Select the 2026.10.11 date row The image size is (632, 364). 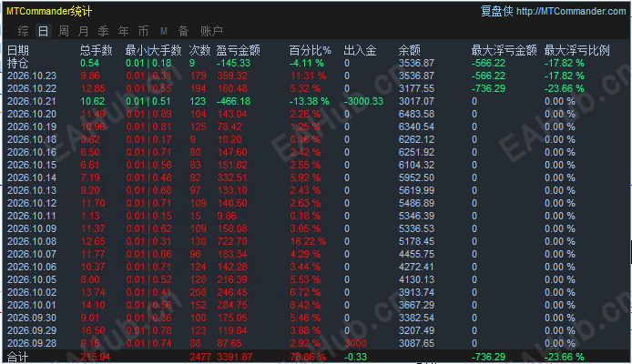coord(32,217)
